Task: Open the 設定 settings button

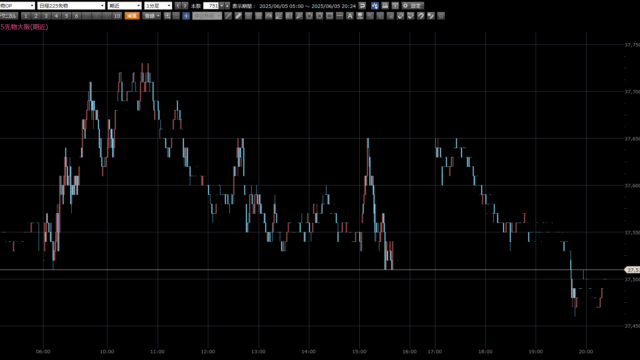Action: pos(413,6)
